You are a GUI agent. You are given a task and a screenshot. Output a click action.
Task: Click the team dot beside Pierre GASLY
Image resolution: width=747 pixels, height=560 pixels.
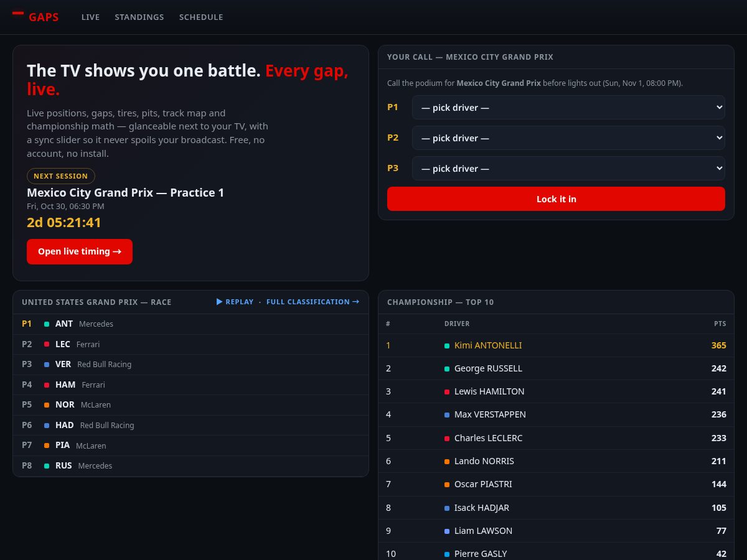447,554
